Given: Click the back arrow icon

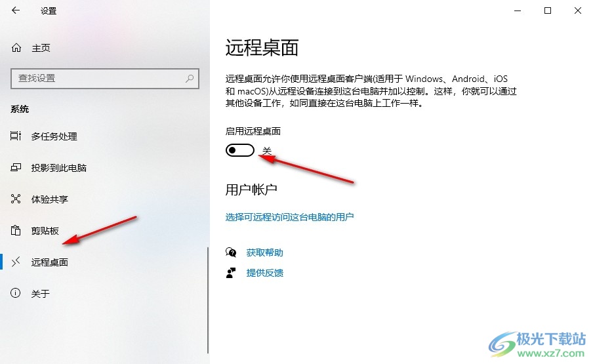Looking at the screenshot, I should 16,10.
